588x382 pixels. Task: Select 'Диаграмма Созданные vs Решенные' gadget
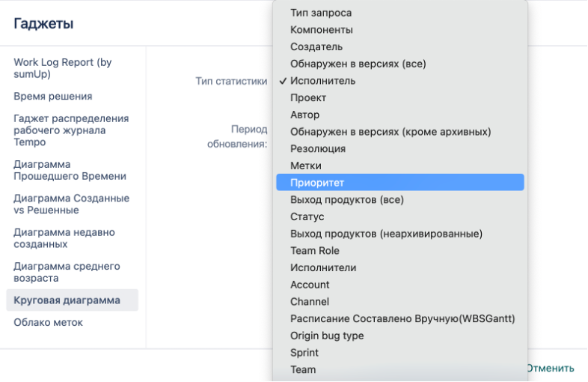[x=72, y=204]
